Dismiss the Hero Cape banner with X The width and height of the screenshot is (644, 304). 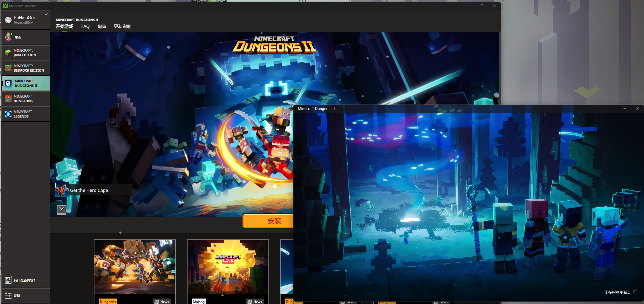[62, 209]
